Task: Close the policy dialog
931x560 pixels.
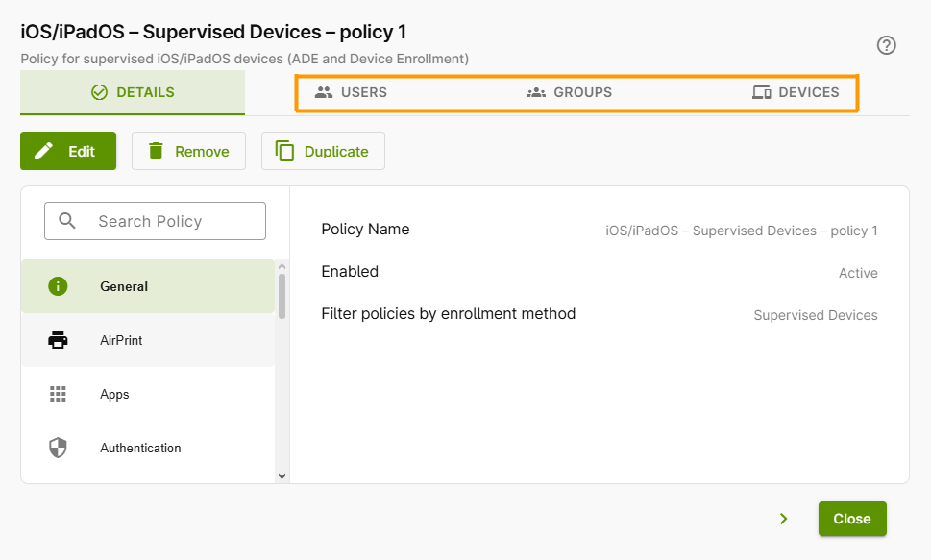Action: [852, 519]
